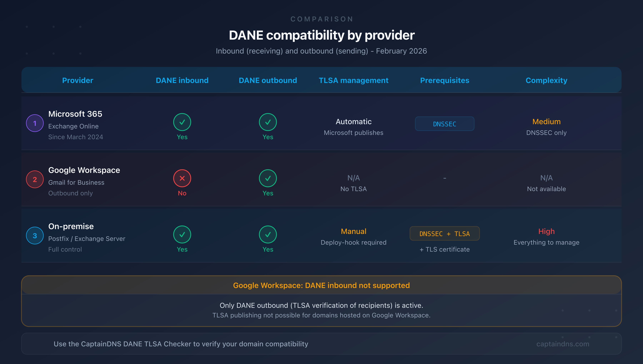
Task: Toggle the DNSSEC prerequisite badge for Microsoft 365
Action: (445, 123)
